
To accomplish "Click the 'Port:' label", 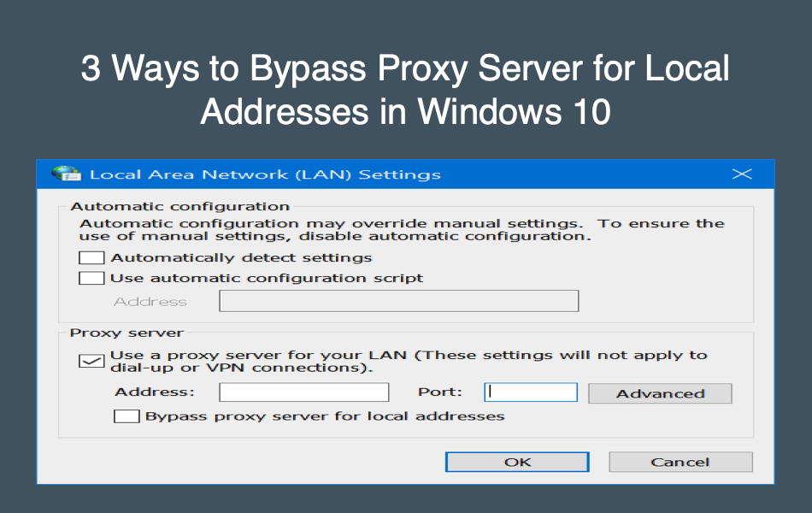I will click(439, 392).
